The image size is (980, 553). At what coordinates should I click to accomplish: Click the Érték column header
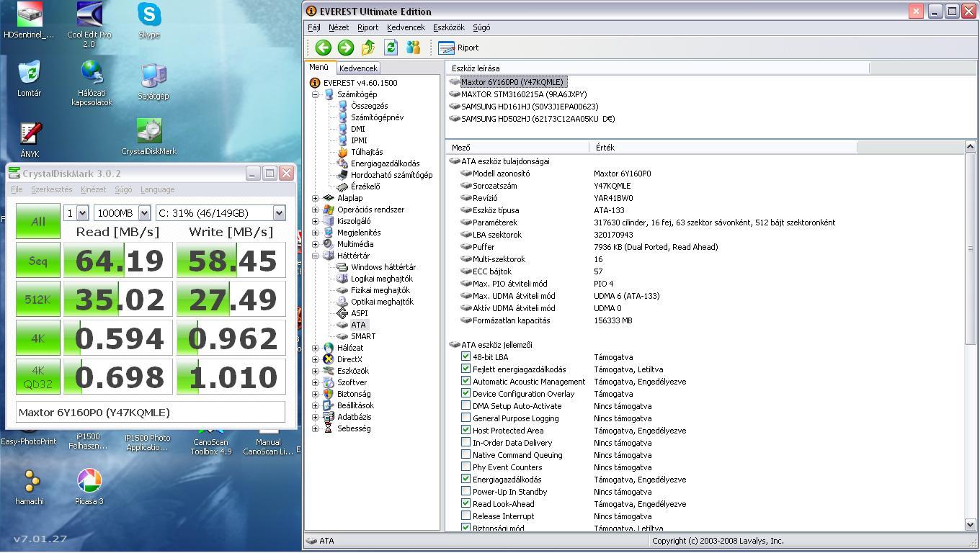pyautogui.click(x=723, y=147)
